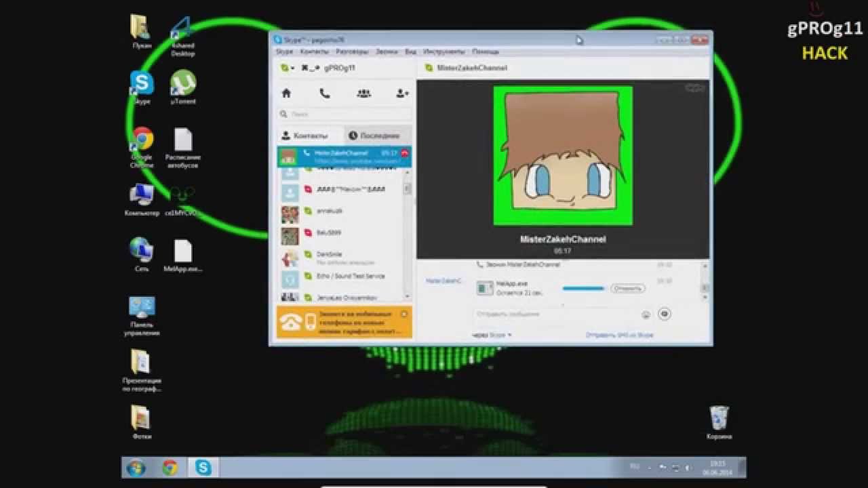This screenshot has height=488, width=868.
Task: Click the MisterZakehChannel header name
Action: pos(472,68)
